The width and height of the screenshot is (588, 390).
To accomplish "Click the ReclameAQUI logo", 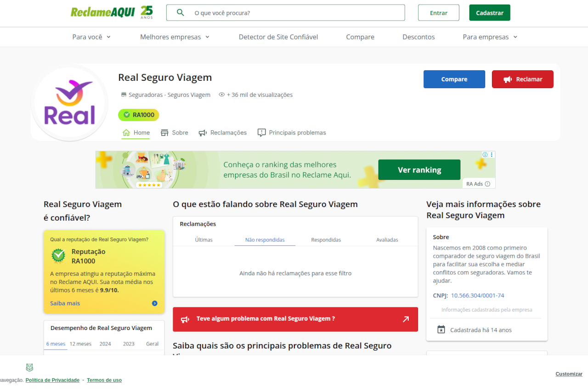I will pos(112,12).
